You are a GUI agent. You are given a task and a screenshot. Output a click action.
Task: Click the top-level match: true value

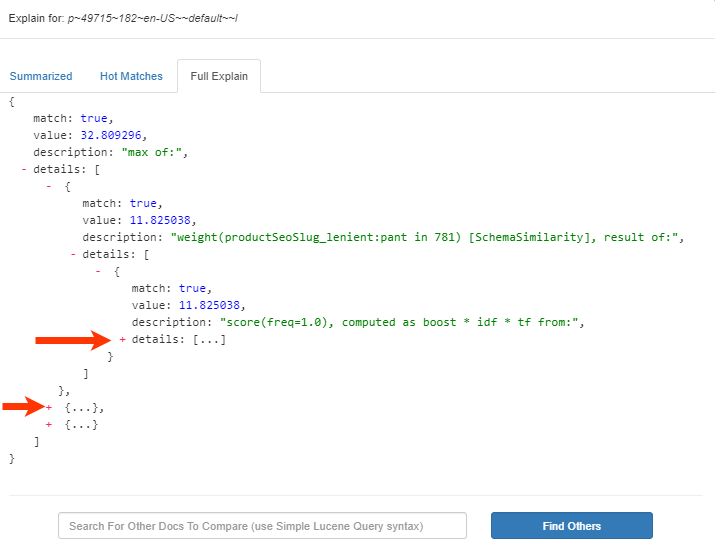click(x=94, y=118)
